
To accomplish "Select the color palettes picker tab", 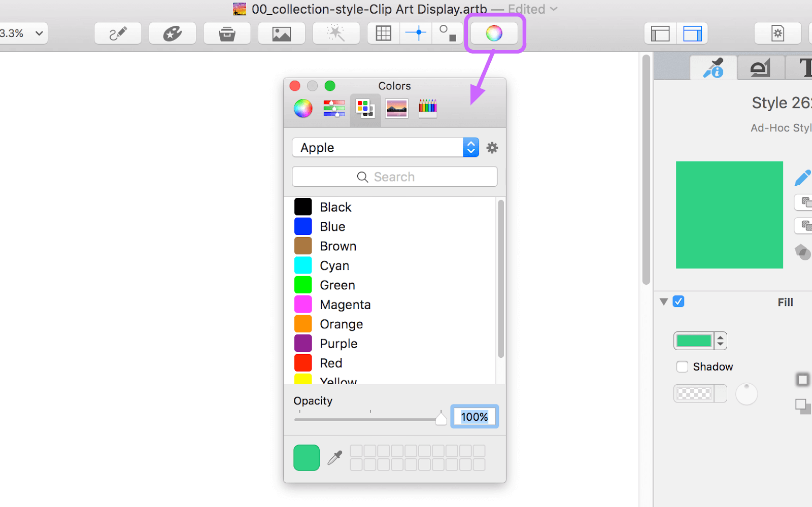I will pos(365,109).
